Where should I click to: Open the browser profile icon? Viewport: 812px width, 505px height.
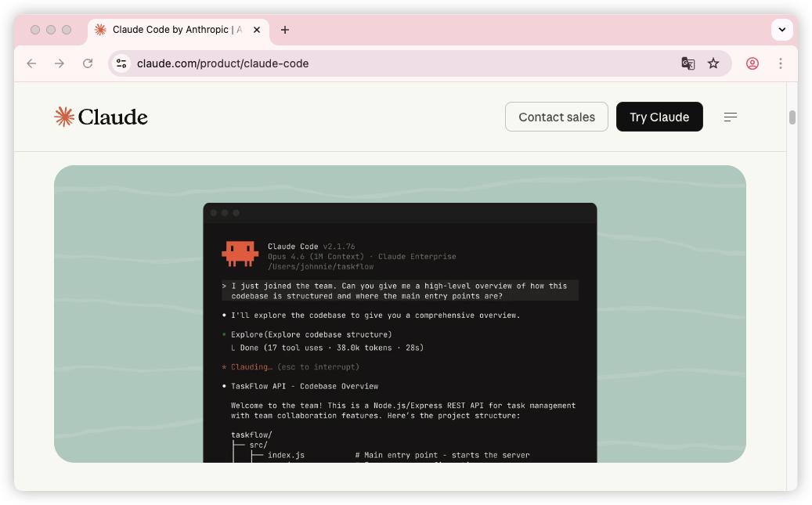point(752,63)
